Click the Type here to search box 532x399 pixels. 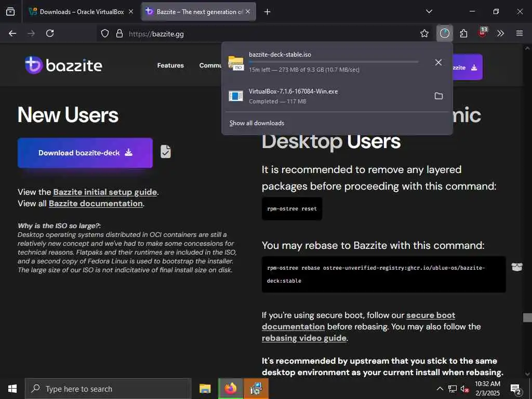(x=108, y=389)
